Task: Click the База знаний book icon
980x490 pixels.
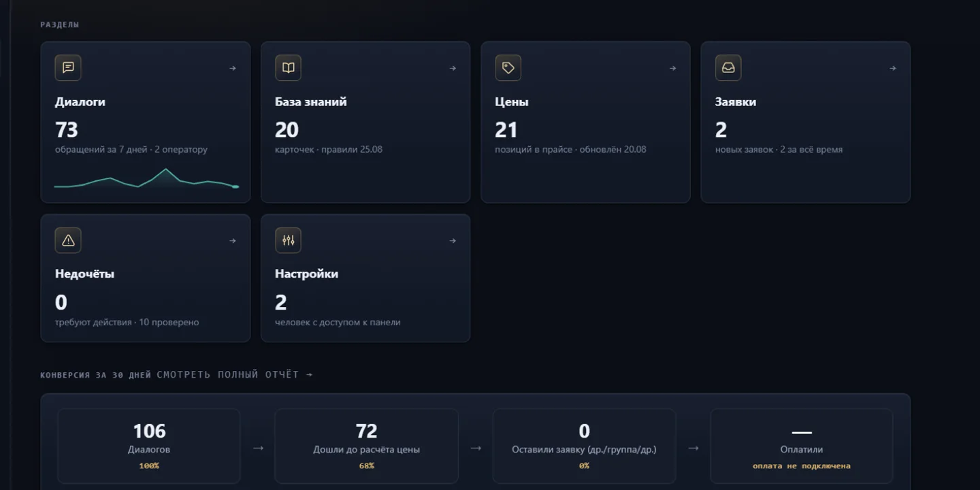Action: coord(288,68)
